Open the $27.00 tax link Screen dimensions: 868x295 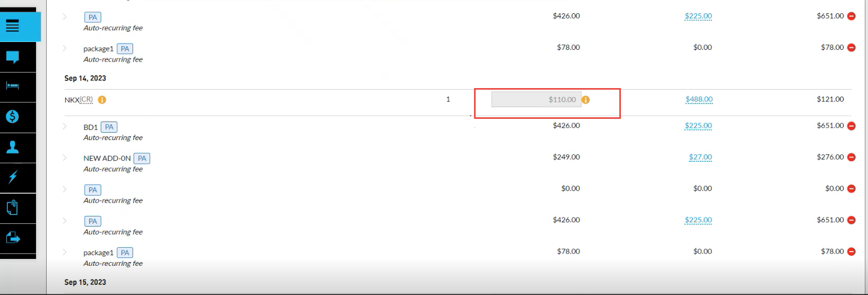700,157
